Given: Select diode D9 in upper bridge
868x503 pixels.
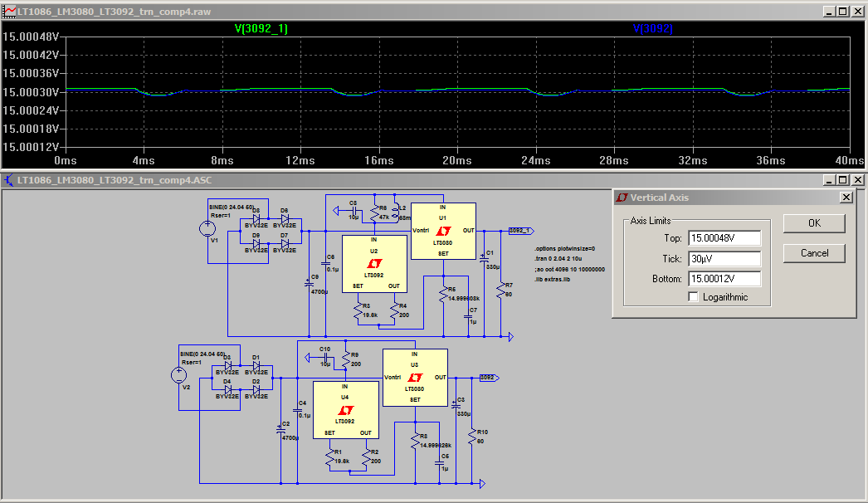Looking at the screenshot, I should (256, 243).
